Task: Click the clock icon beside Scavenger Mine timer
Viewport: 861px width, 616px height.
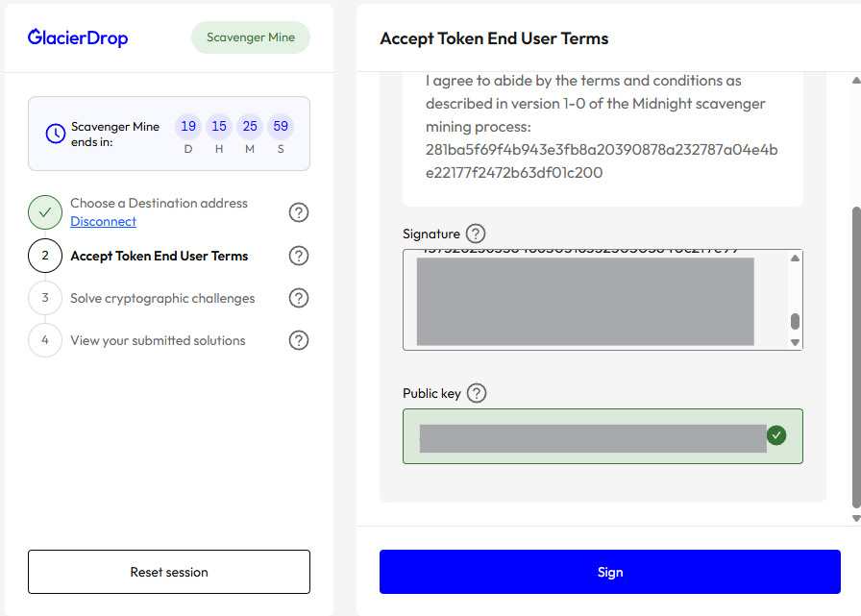Action: point(56,134)
